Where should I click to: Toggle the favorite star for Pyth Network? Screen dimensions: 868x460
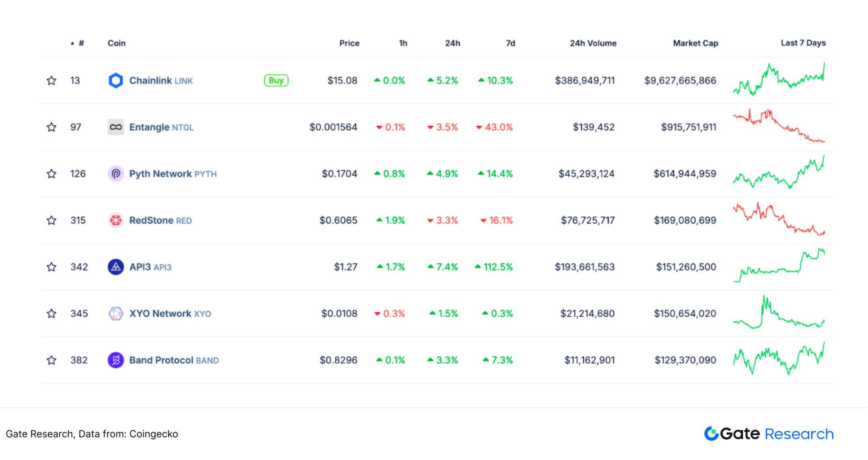click(x=52, y=174)
